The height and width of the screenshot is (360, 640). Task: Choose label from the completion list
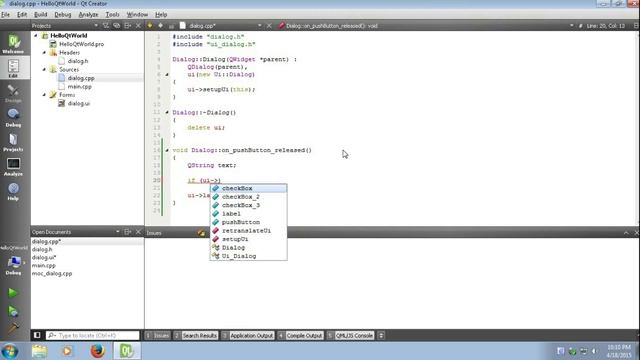[x=249, y=213]
